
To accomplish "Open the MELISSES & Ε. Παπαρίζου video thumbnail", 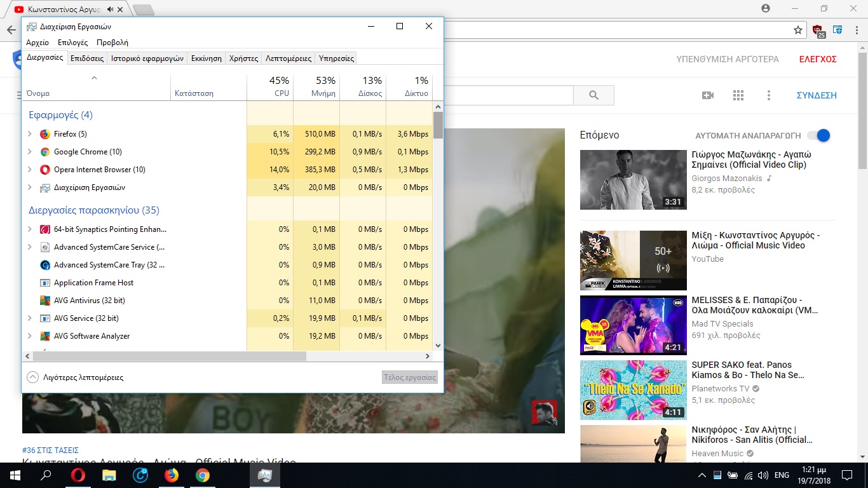I will point(633,325).
